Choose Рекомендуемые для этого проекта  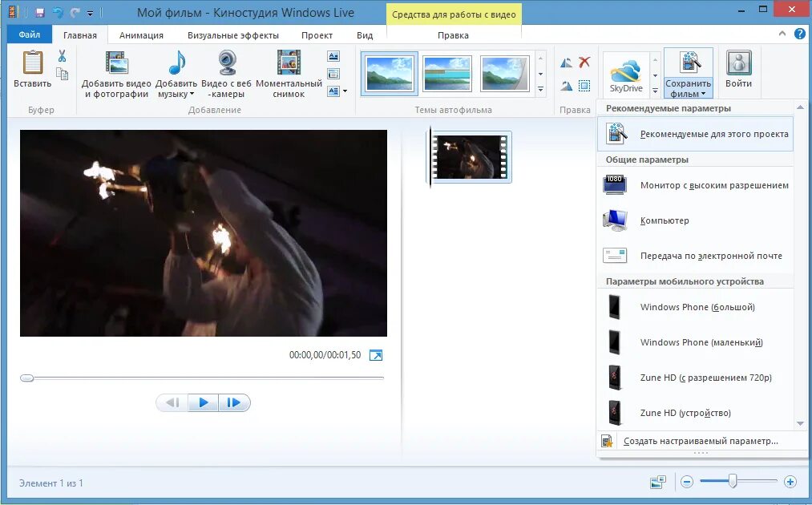[696, 134]
